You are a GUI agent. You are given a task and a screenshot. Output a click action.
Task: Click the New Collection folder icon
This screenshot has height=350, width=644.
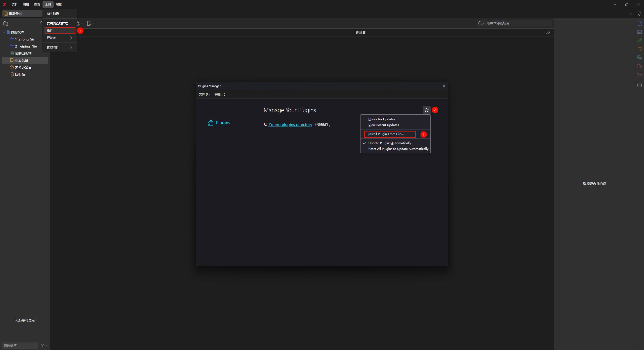click(x=6, y=23)
